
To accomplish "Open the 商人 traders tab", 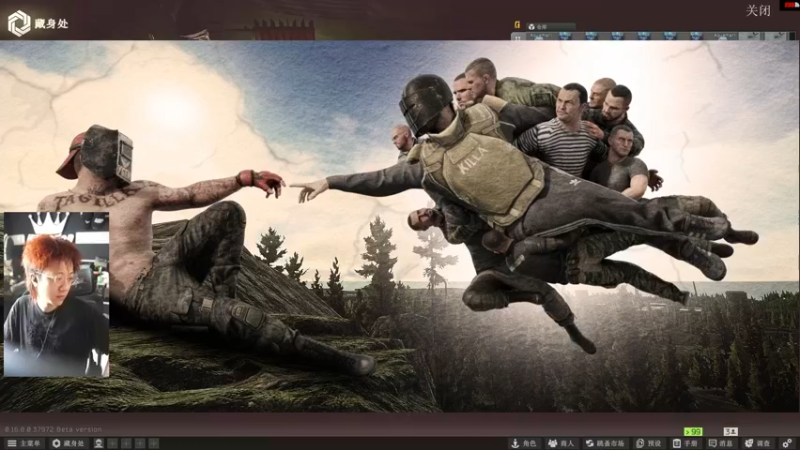I will 561,443.
